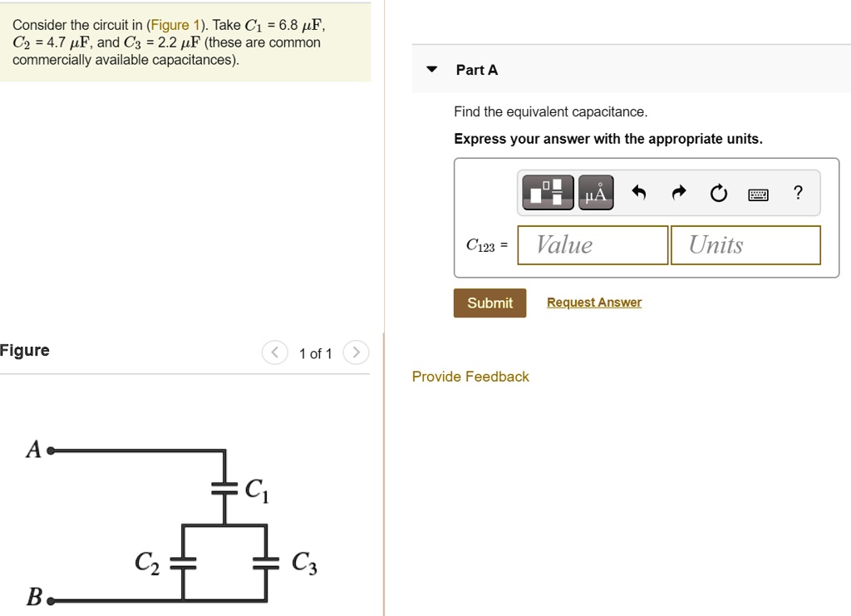Submit the equivalent capacitance answer
Screen dimensions: 851x616
coord(489,303)
